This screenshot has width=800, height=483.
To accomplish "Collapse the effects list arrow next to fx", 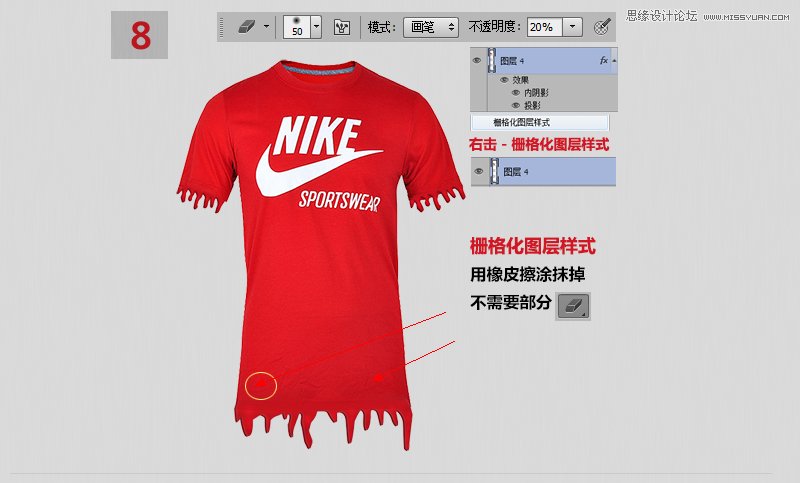I will pyautogui.click(x=614, y=61).
